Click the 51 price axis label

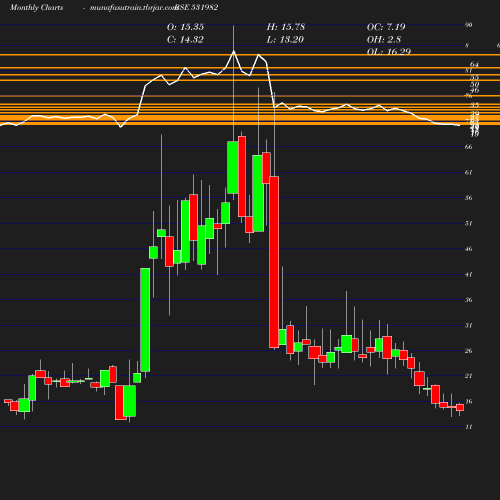[x=468, y=223]
